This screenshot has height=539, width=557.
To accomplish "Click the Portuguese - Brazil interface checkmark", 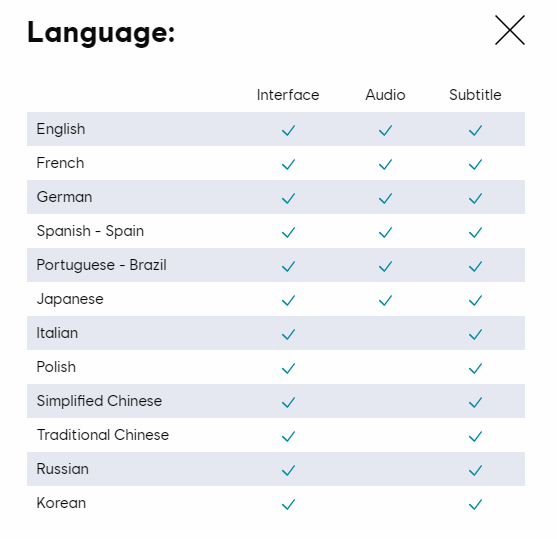I will click(288, 266).
